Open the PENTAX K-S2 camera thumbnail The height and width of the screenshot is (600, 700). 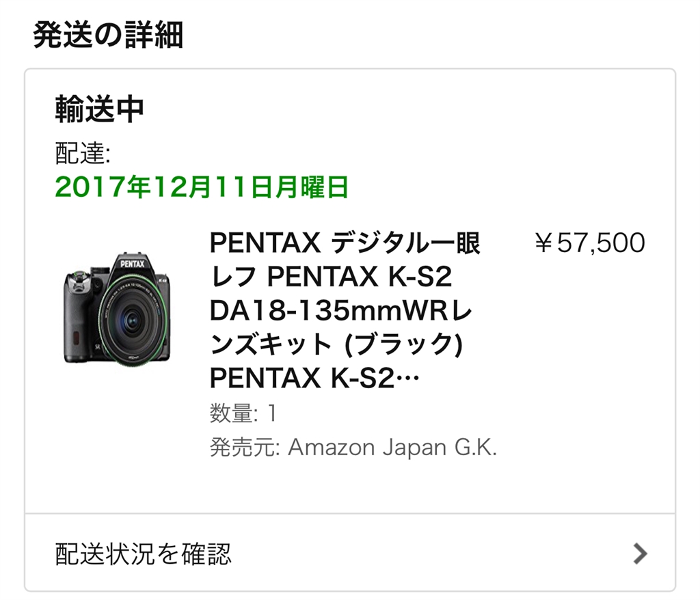coord(118,309)
